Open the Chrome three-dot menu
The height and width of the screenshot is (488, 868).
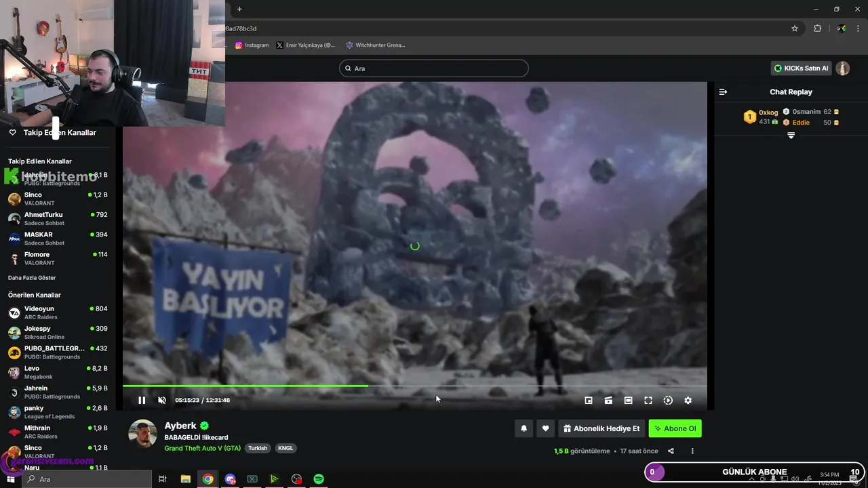pyautogui.click(x=857, y=28)
